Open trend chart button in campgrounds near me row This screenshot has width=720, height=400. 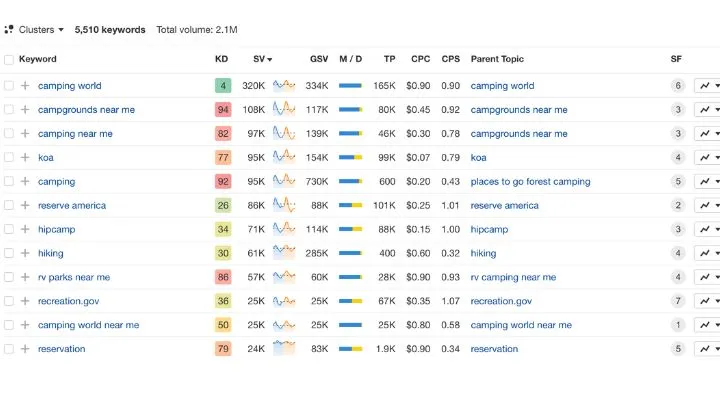(x=704, y=109)
